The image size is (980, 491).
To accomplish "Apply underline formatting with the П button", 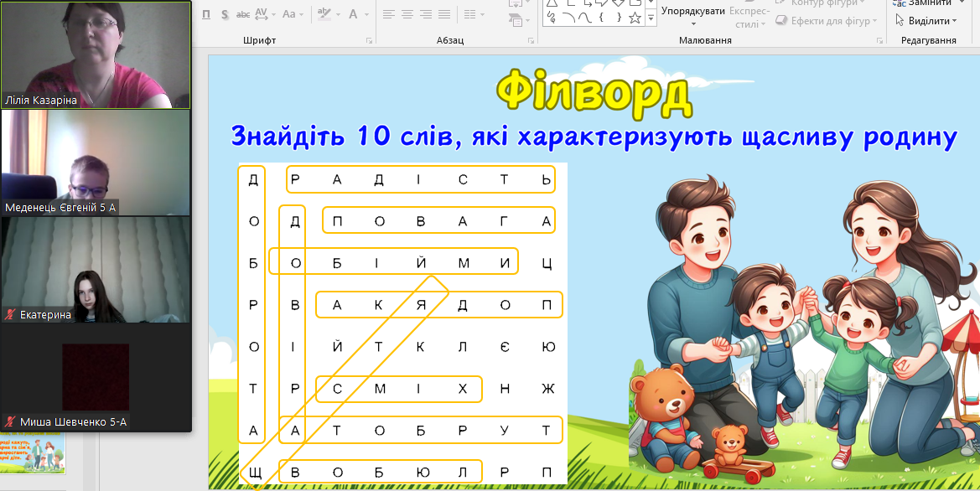I will pos(207,14).
